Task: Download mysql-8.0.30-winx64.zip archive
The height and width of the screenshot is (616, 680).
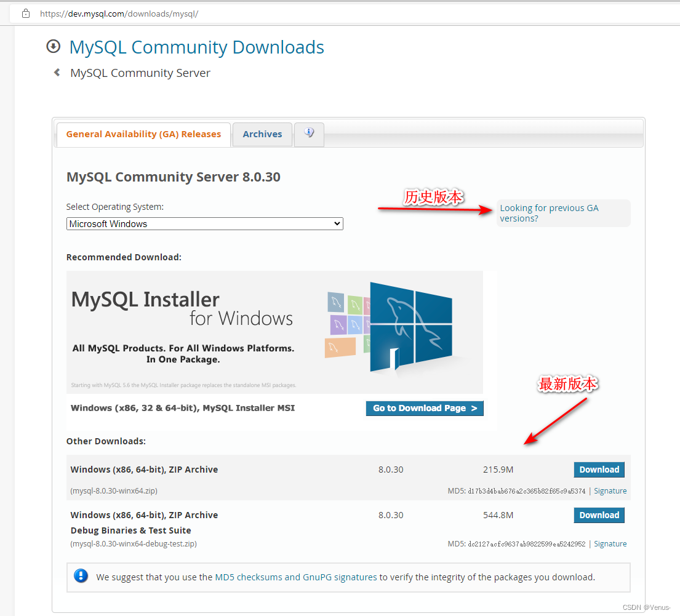Action: click(599, 470)
